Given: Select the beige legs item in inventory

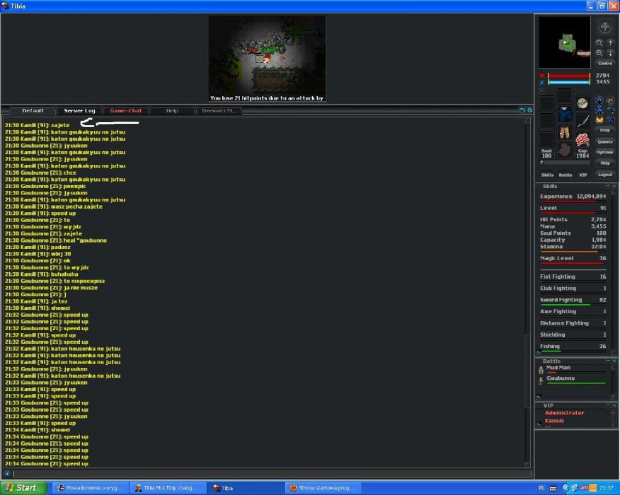Looking at the screenshot, I should coord(564,133).
